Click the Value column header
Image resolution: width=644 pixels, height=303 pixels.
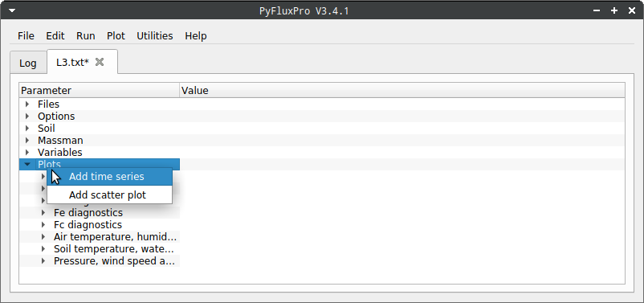click(x=402, y=91)
